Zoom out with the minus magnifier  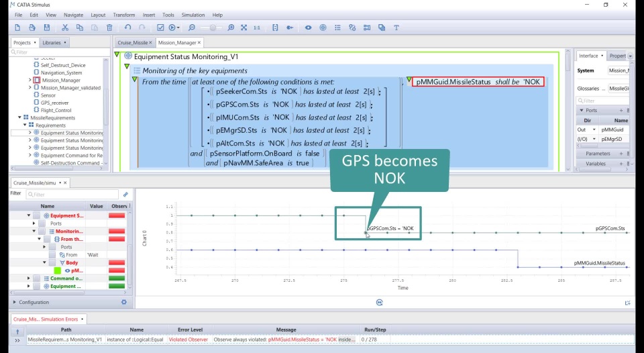pyautogui.click(x=191, y=28)
